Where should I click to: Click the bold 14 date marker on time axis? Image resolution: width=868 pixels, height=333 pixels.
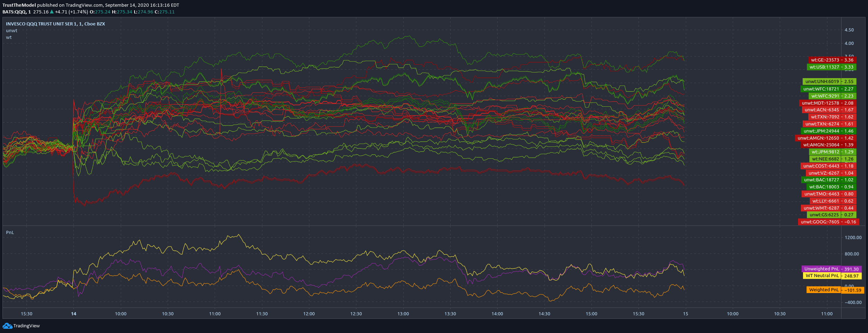(73, 314)
